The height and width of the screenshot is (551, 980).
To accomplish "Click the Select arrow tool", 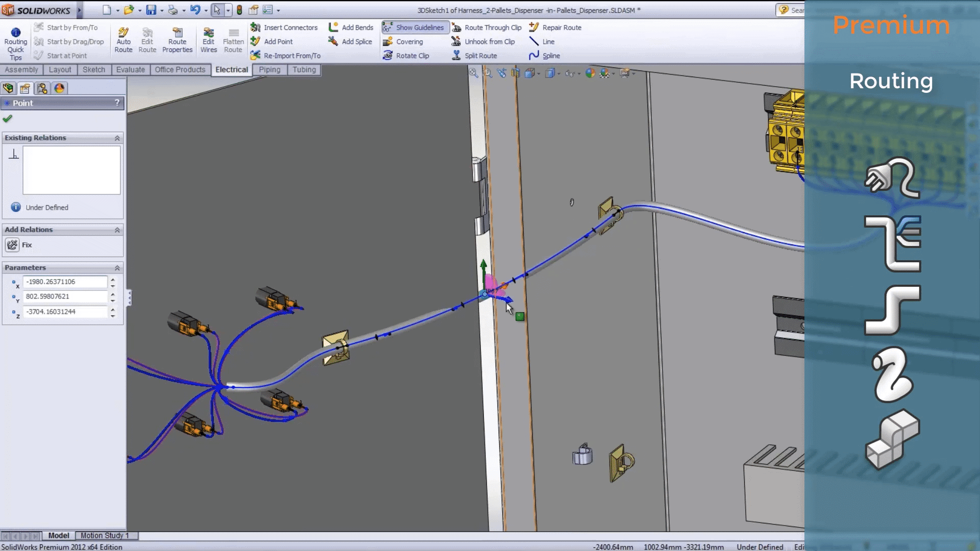I will pos(217,10).
